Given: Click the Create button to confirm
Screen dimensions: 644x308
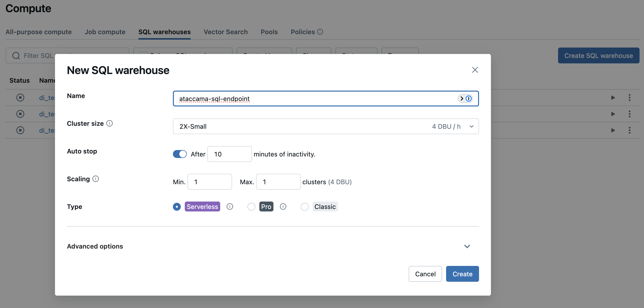Looking at the screenshot, I should 462,274.
